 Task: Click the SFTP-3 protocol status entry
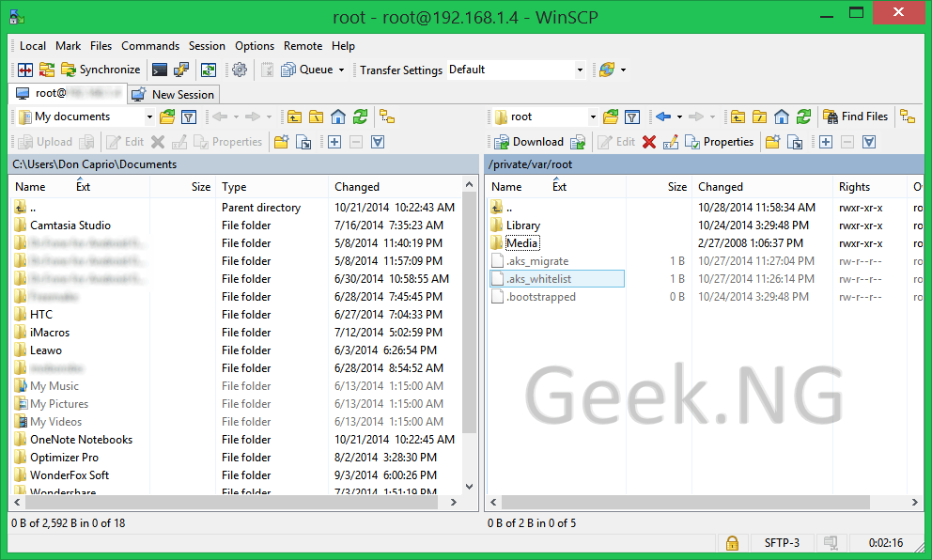(x=782, y=543)
